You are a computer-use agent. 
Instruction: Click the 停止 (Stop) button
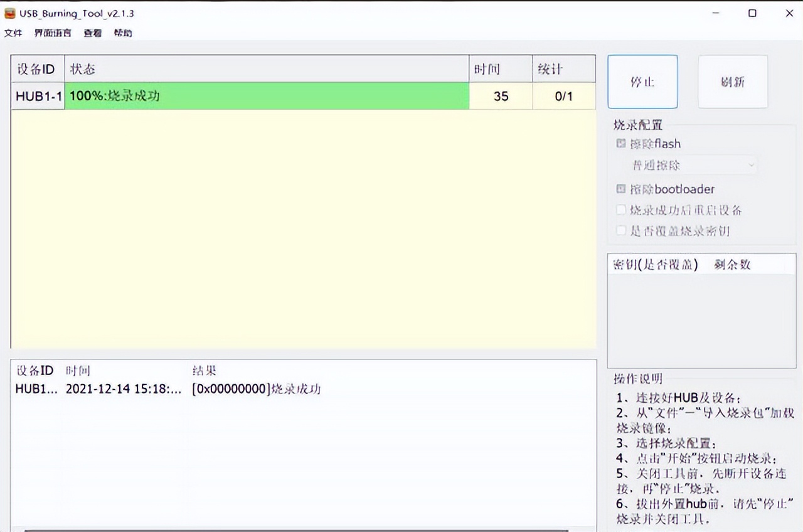(x=642, y=82)
